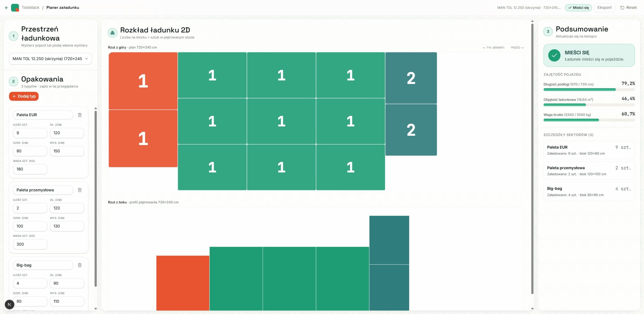Screen dimensions: 644x314
Task: Click the back arrow icon
Action: [7, 8]
